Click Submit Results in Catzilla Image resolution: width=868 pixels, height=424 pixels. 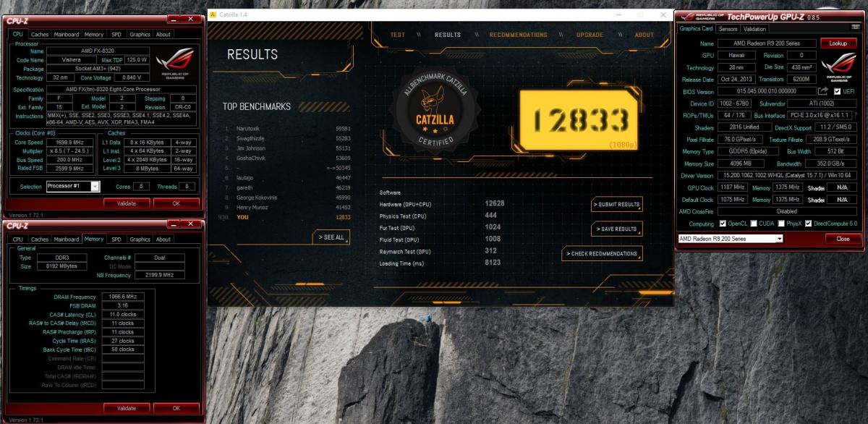point(616,205)
